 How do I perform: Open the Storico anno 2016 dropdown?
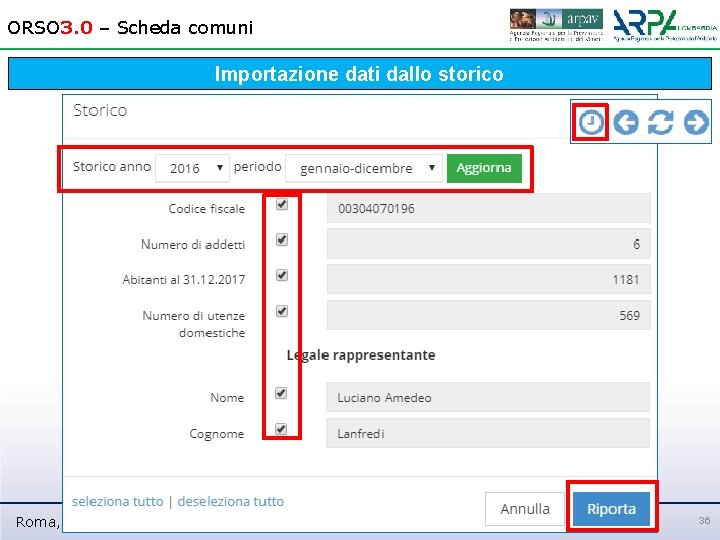pos(192,168)
